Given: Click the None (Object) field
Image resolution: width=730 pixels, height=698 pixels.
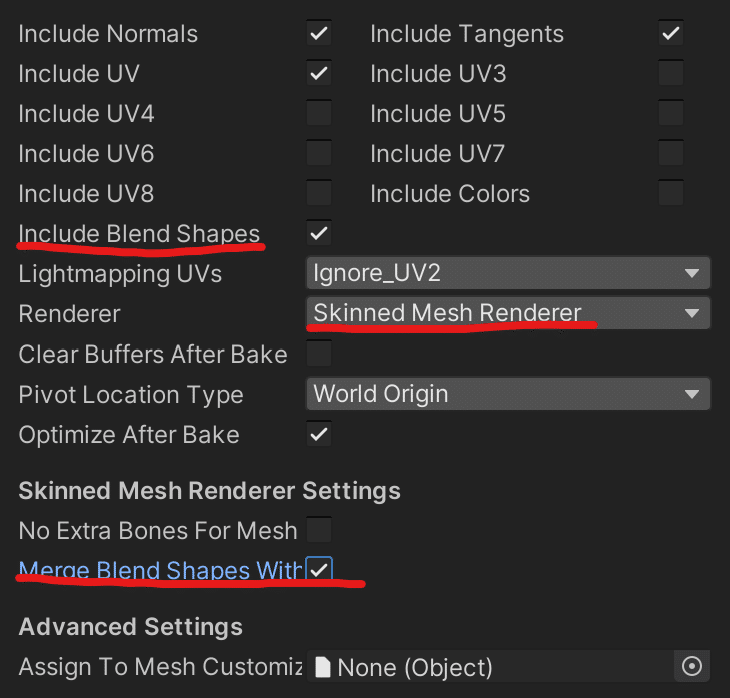Looking at the screenshot, I should [x=490, y=666].
